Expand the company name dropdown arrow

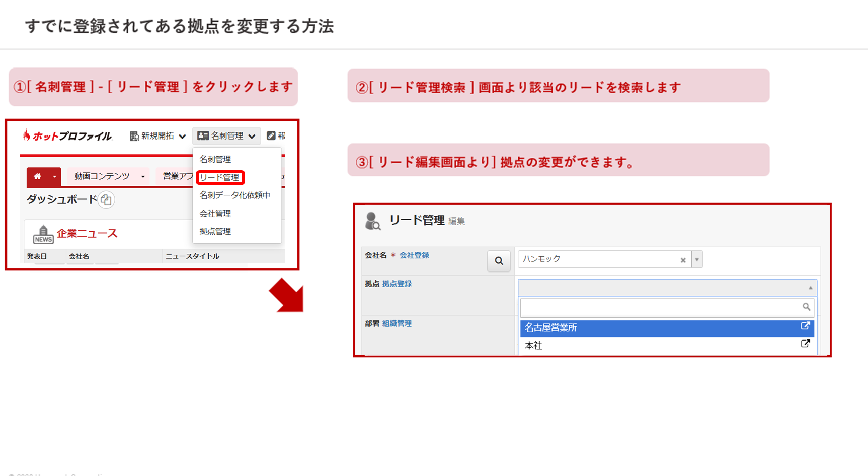pyautogui.click(x=697, y=260)
